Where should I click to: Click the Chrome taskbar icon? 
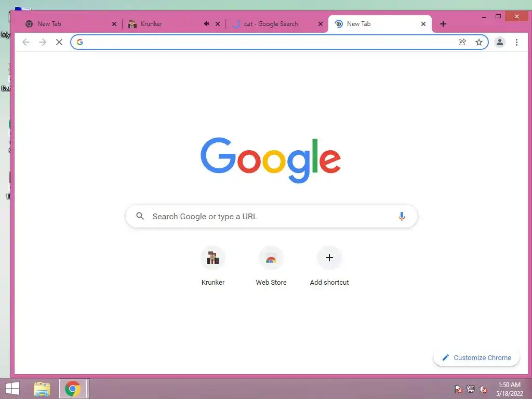pos(73,389)
